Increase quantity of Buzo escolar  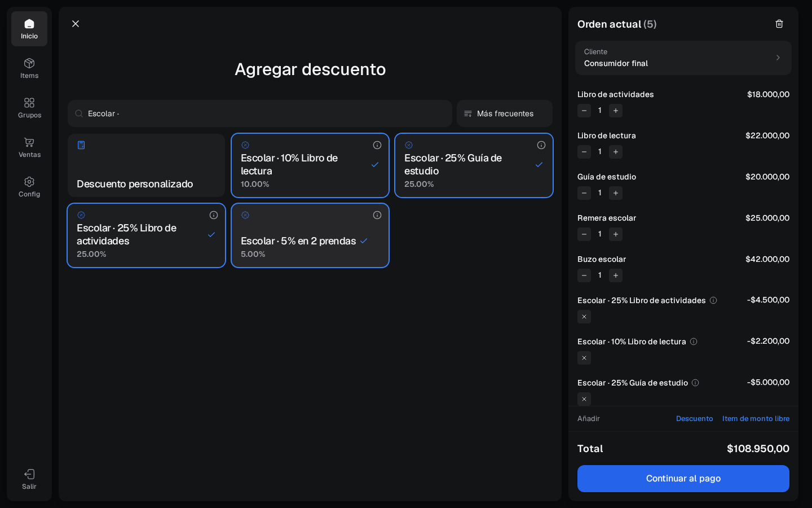click(616, 275)
